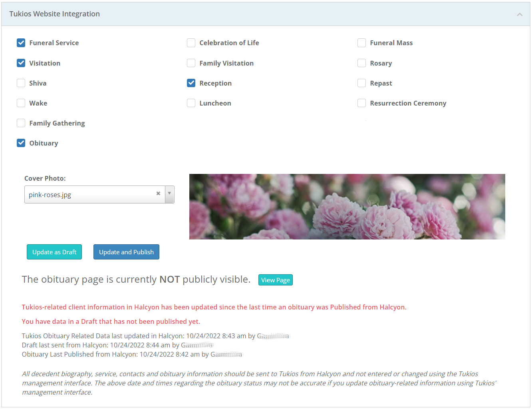Check the Luncheon checkbox
The height and width of the screenshot is (409, 532).
point(191,103)
